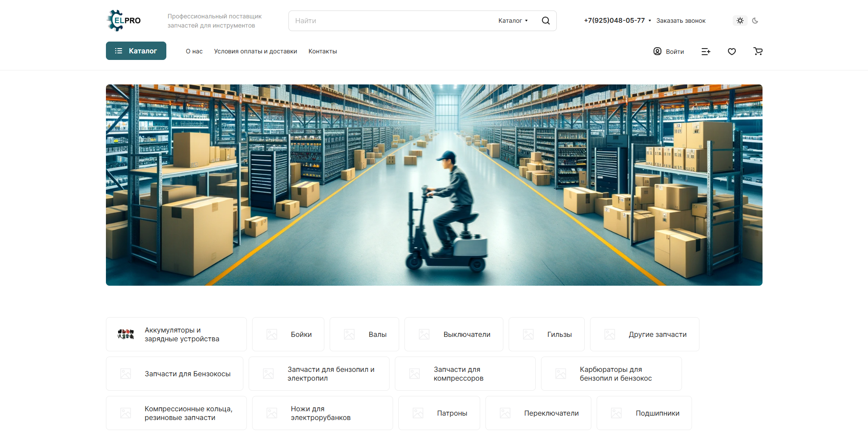
Task: Click the search magnifier icon
Action: click(x=545, y=21)
